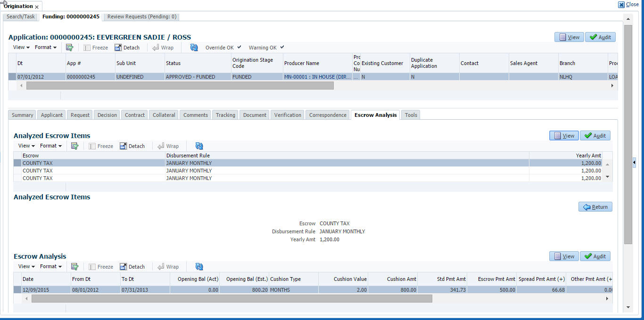
Task: Switch to the Search/Task tab
Action: [21, 16]
